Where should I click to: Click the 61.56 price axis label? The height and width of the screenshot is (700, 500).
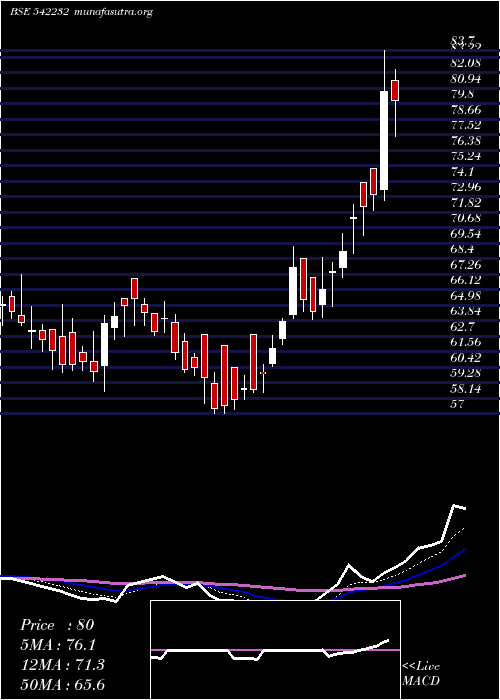(x=466, y=342)
